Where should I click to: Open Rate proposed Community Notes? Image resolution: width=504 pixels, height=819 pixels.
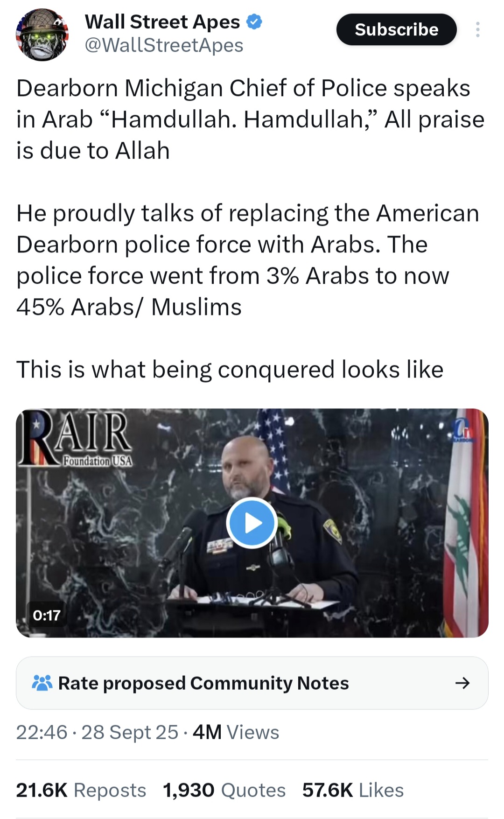point(252,683)
